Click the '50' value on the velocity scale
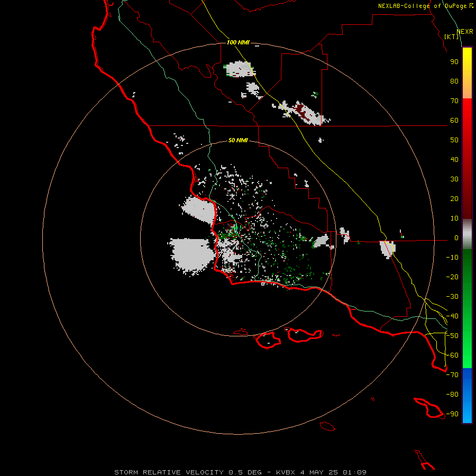The height and width of the screenshot is (476, 476). (x=454, y=140)
